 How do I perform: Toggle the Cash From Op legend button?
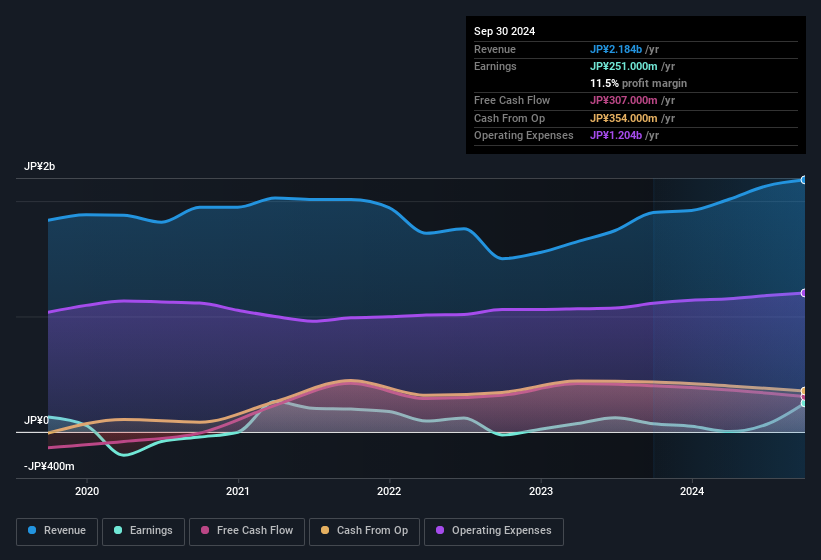coord(364,531)
